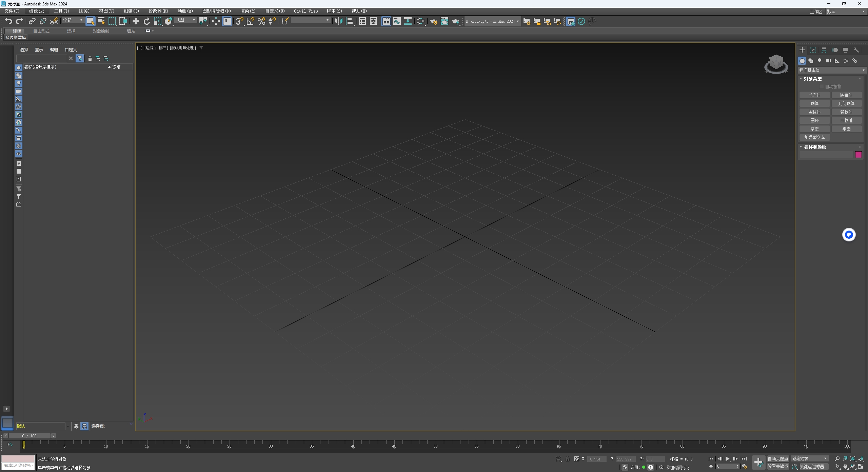
Task: Select the Move transform tool
Action: (x=136, y=21)
